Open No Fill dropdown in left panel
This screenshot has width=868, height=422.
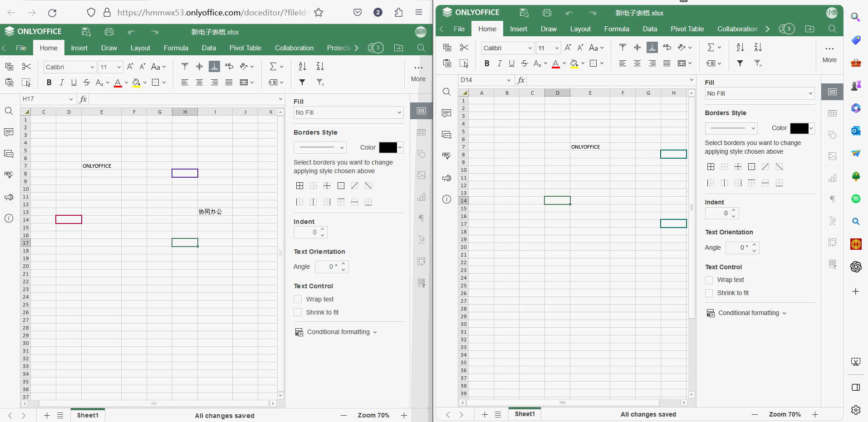click(x=348, y=112)
